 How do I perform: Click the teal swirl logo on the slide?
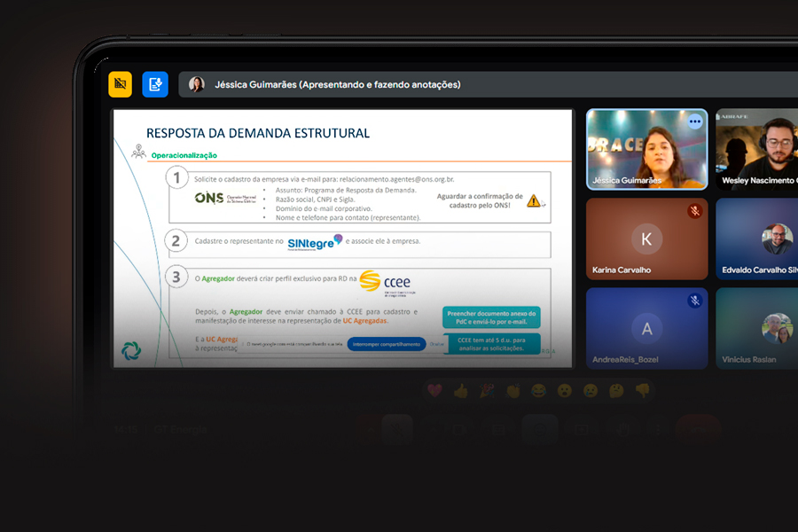(131, 351)
